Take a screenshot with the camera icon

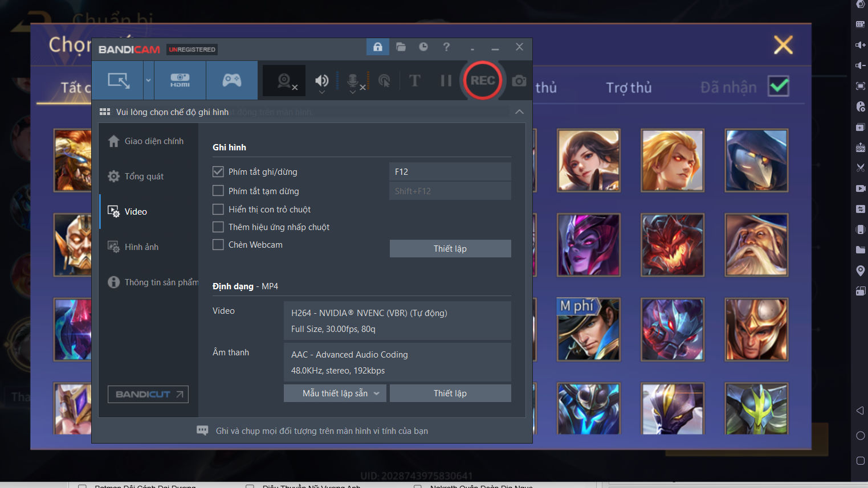[x=519, y=81]
